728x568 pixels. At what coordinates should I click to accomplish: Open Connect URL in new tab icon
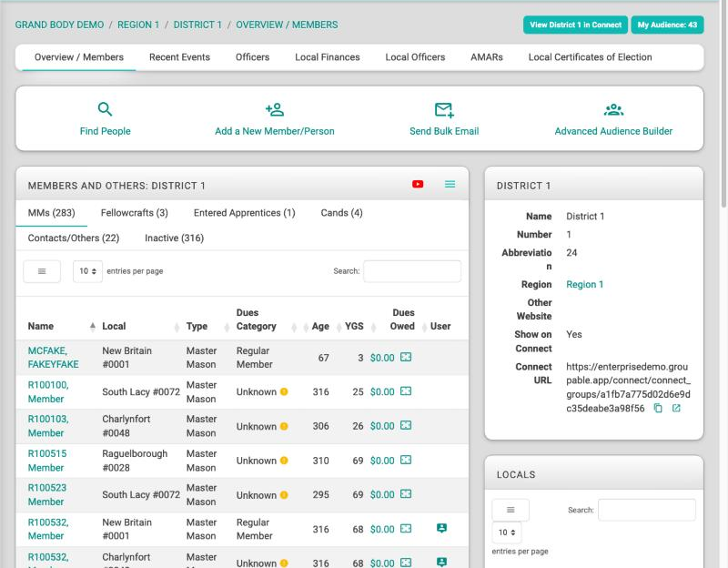tap(676, 408)
